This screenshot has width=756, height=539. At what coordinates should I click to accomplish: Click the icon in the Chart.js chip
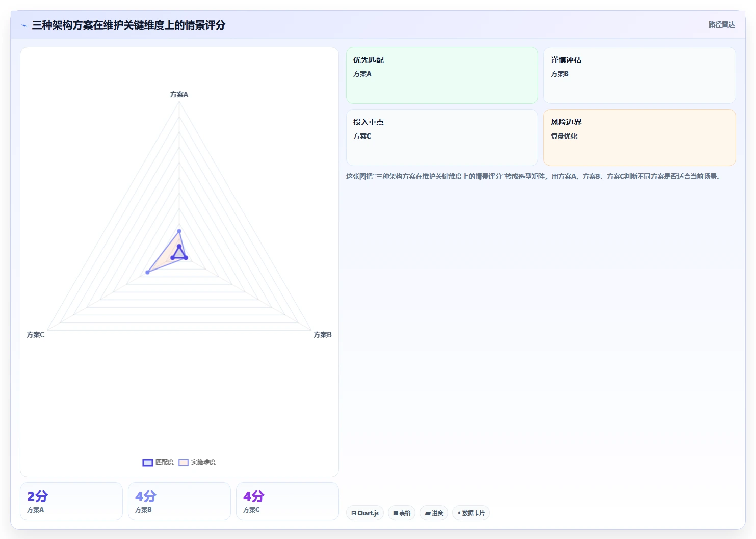354,513
